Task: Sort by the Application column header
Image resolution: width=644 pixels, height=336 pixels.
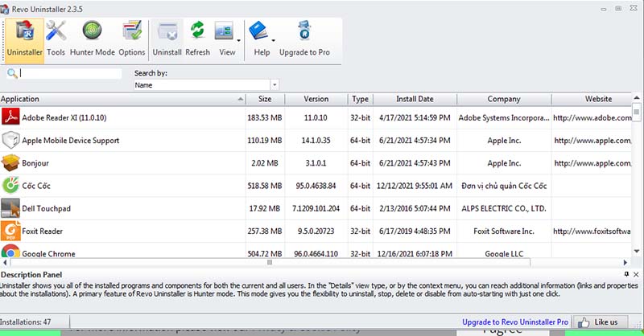Action: [x=122, y=99]
